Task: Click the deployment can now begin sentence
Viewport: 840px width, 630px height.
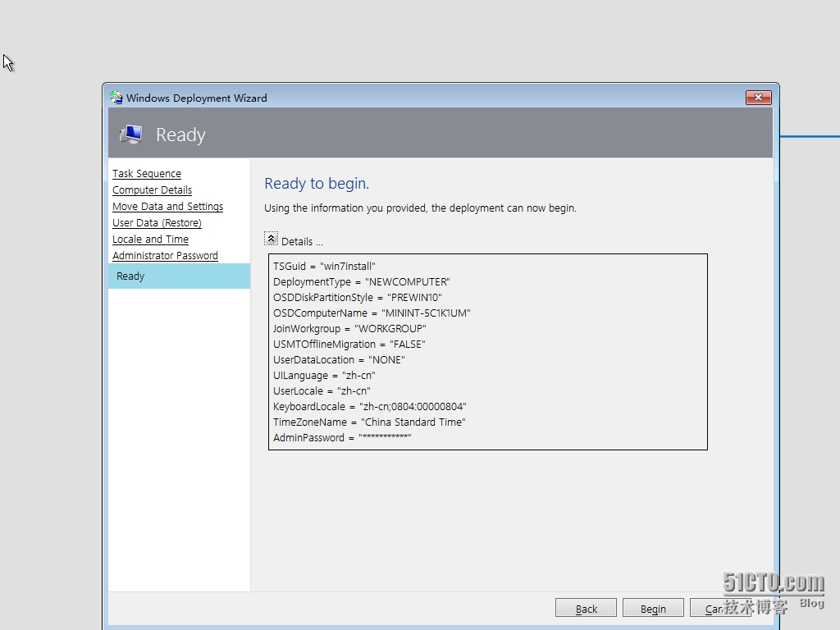Action: point(420,208)
